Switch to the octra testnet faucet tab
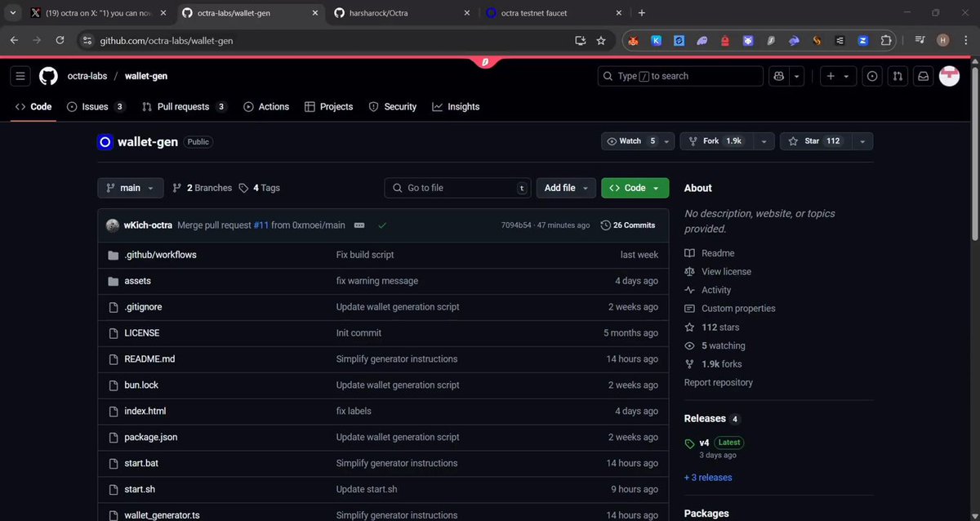 click(x=553, y=13)
